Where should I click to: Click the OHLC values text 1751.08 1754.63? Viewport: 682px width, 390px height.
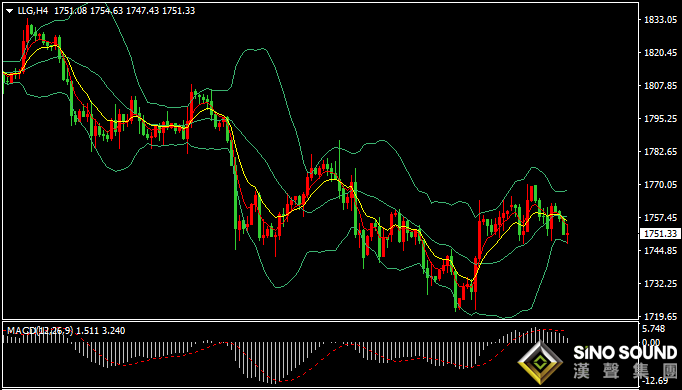[88, 10]
